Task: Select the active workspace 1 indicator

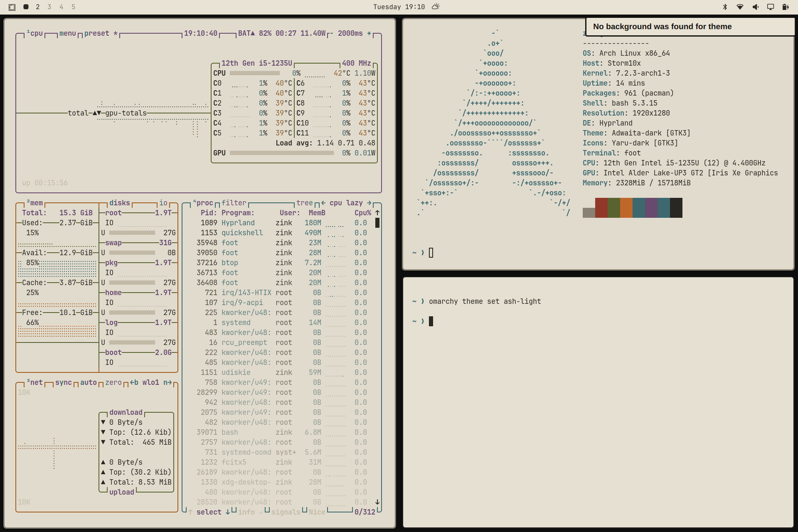Action: (26, 7)
